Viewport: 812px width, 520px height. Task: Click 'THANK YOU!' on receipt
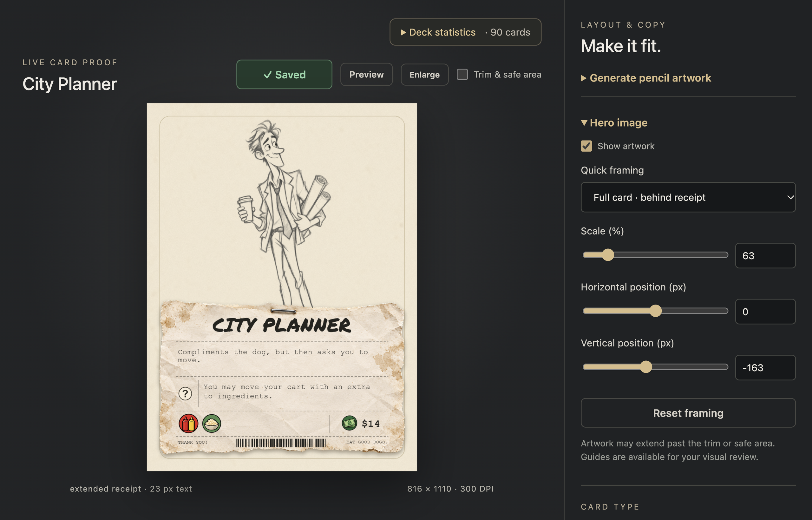pos(192,442)
